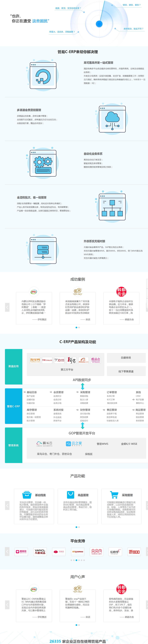Click the 会员管理 module heading
This screenshot has width=148, height=644.
58,392
